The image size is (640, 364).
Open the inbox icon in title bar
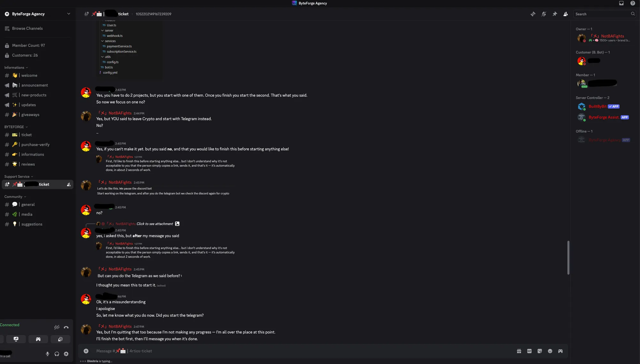(x=621, y=3)
